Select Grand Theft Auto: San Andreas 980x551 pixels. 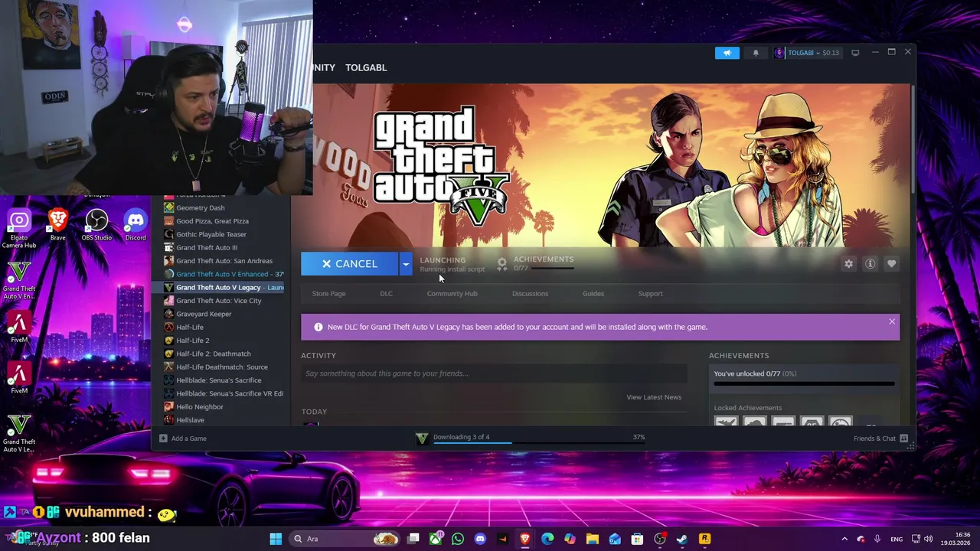224,261
